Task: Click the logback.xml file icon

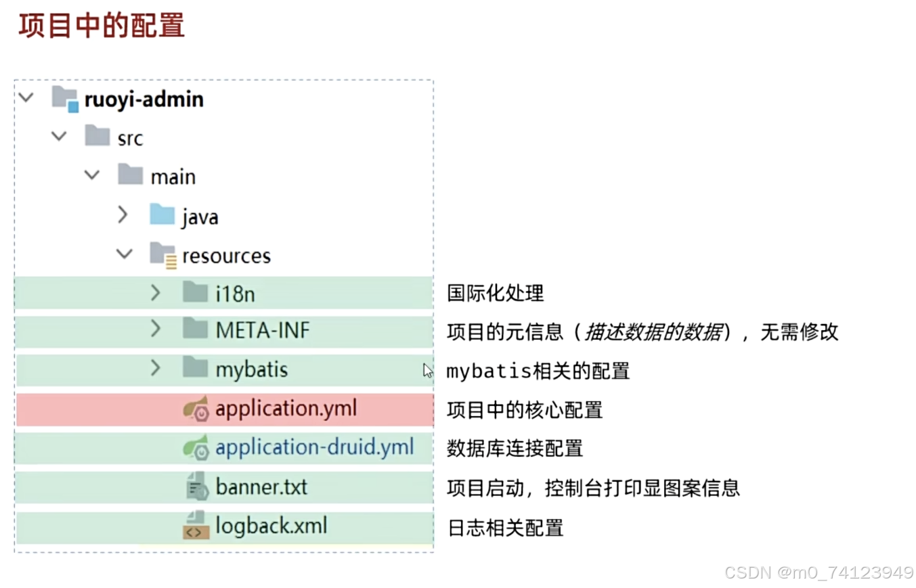Action: point(196,526)
